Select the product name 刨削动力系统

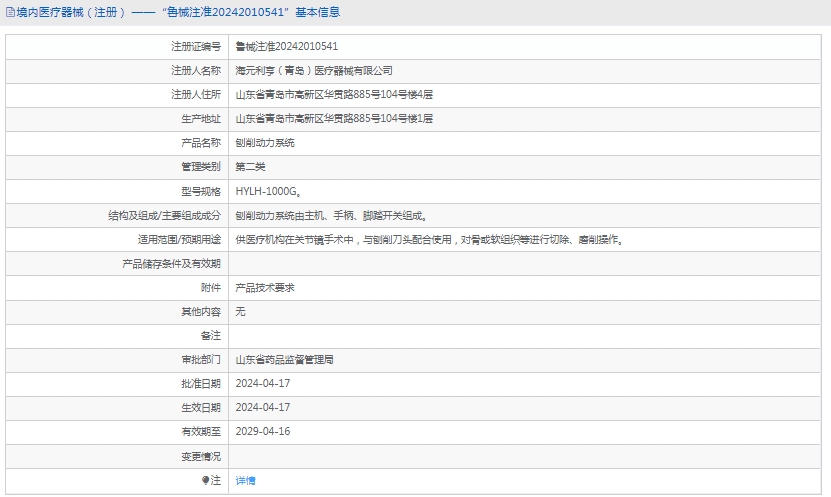coord(265,143)
